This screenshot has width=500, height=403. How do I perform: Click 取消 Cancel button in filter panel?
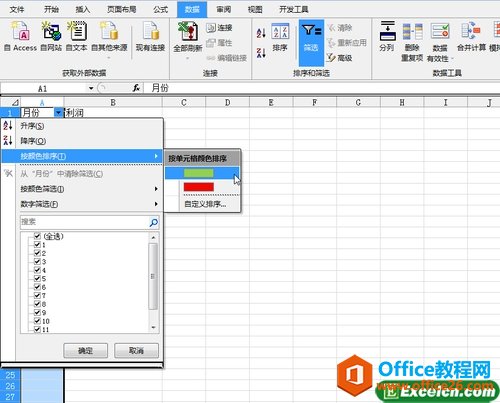136,351
